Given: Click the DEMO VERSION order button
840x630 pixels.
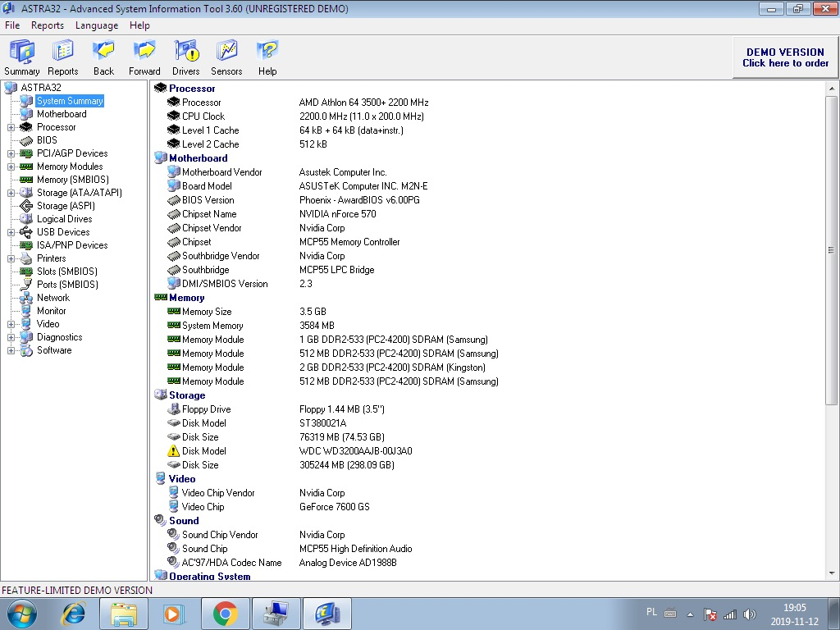Looking at the screenshot, I should pos(785,57).
